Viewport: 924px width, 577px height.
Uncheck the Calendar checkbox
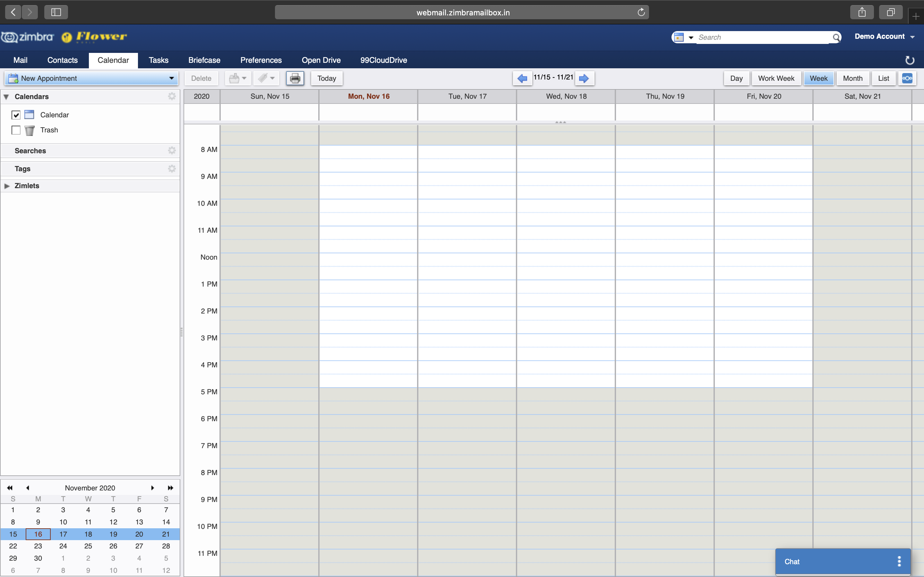tap(16, 115)
